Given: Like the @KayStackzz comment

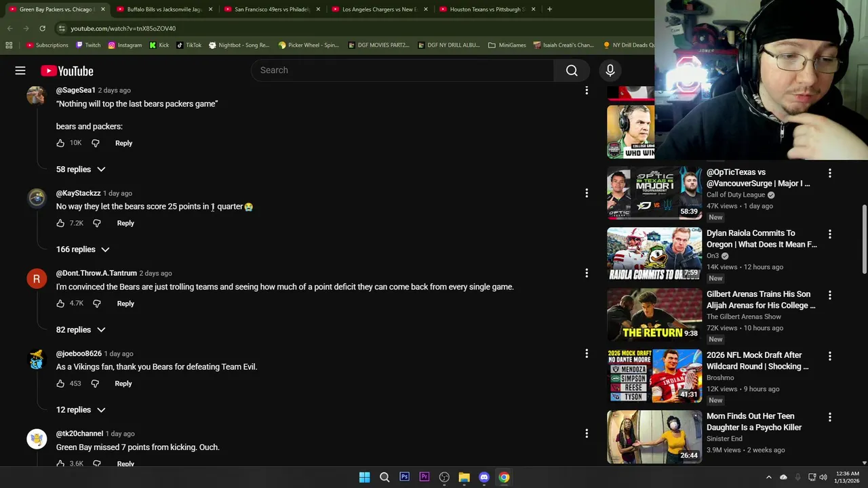Looking at the screenshot, I should pyautogui.click(x=60, y=223).
